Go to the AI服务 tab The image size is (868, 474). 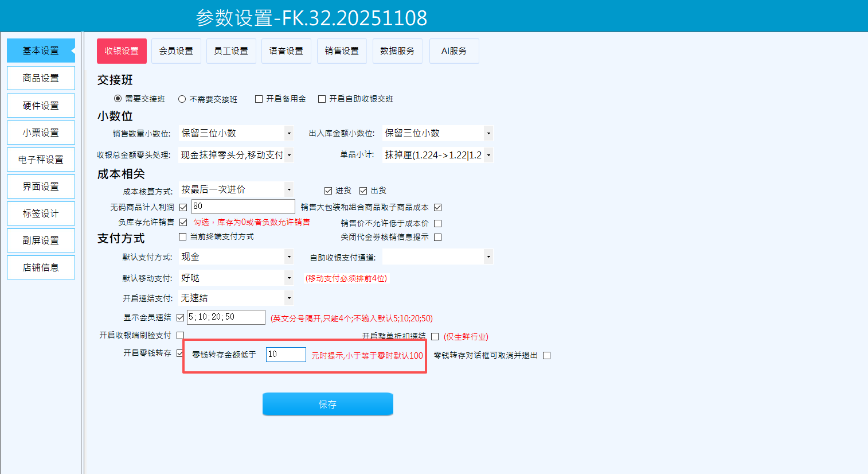[x=453, y=51]
